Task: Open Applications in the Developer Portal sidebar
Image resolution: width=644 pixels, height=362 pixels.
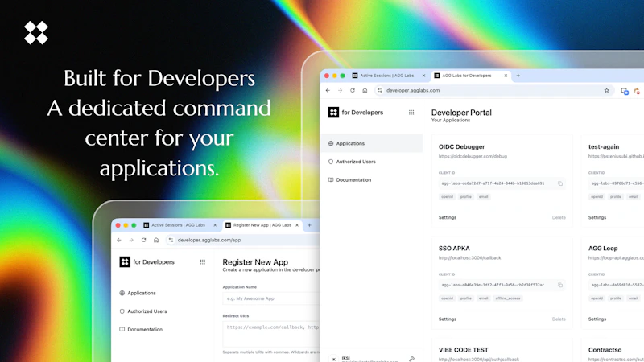Action: coord(371,144)
